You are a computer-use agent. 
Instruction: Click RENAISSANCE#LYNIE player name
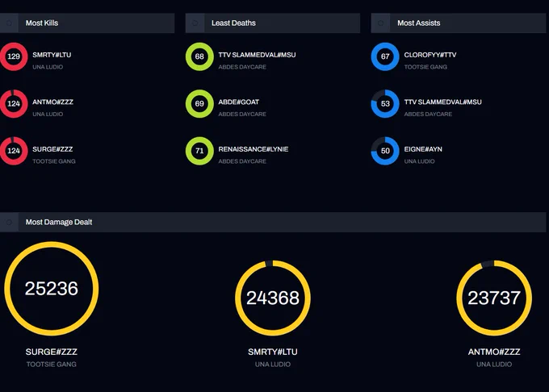click(x=254, y=149)
